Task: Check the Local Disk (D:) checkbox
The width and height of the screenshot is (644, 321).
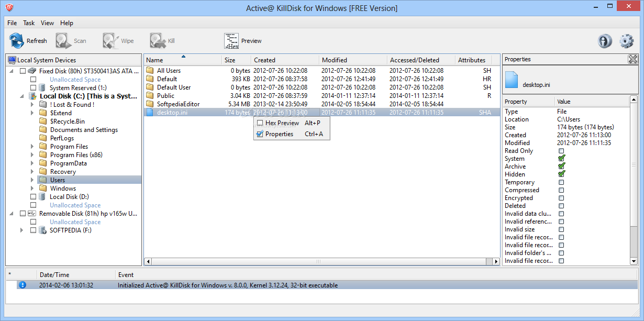Action: tap(33, 196)
